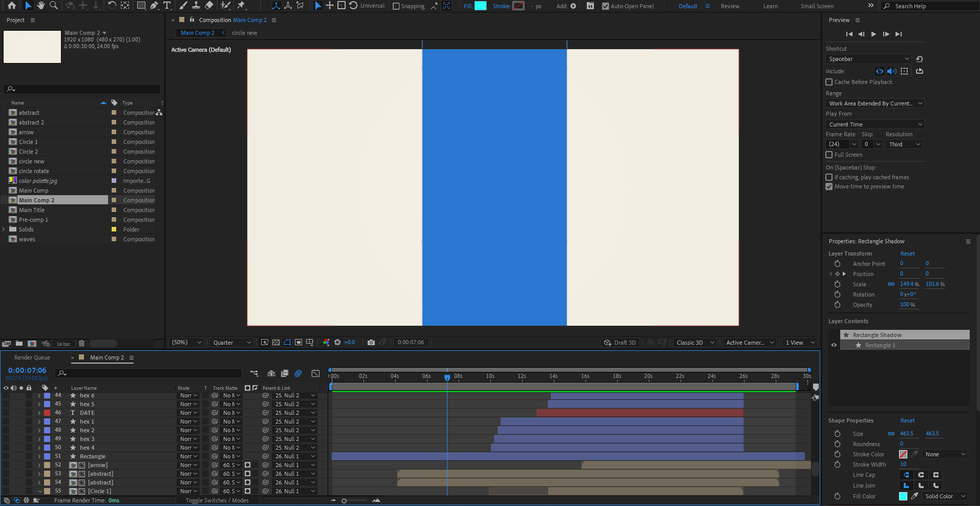Select the Puppet Pin tool

click(241, 6)
